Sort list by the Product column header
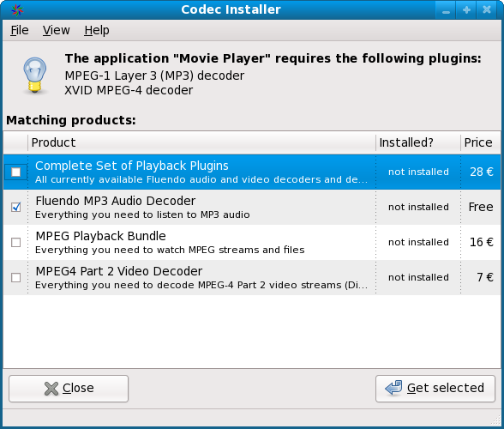This screenshot has height=429, width=504. [x=201, y=142]
